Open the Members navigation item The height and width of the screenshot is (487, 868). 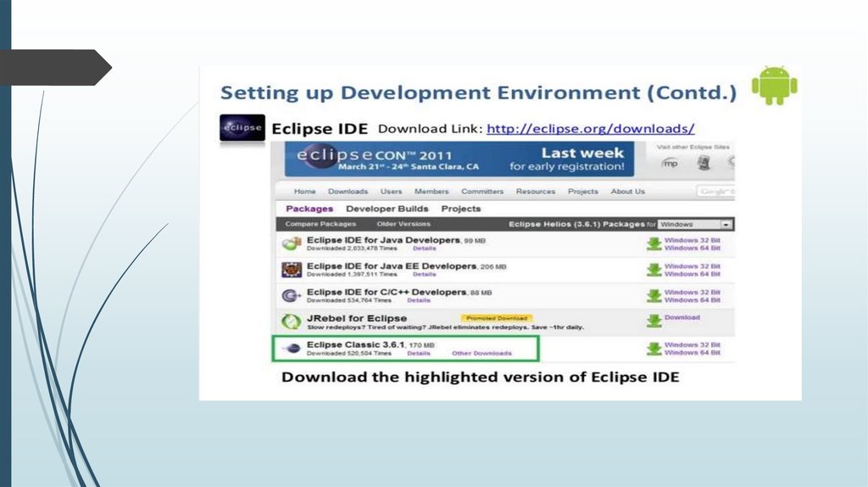[x=431, y=191]
